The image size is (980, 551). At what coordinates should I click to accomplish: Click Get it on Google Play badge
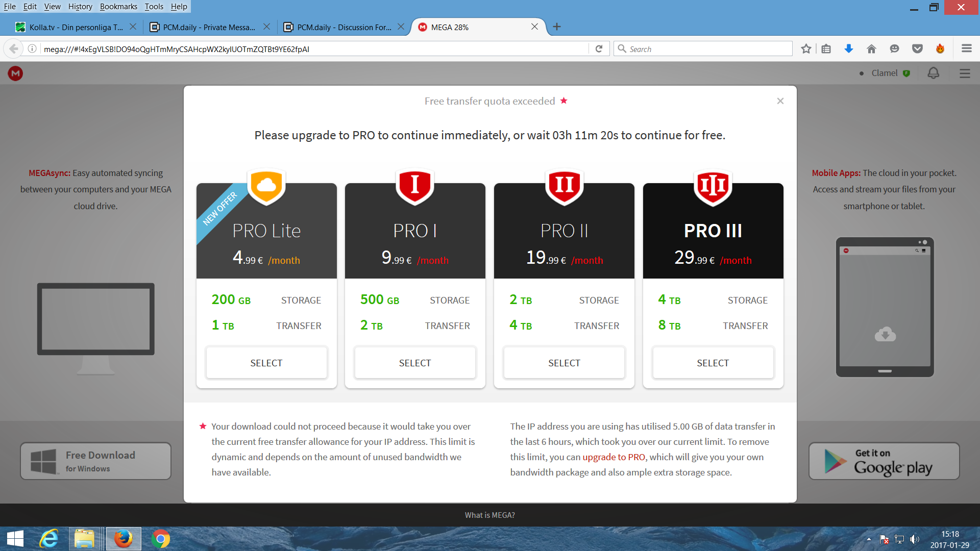tap(884, 461)
